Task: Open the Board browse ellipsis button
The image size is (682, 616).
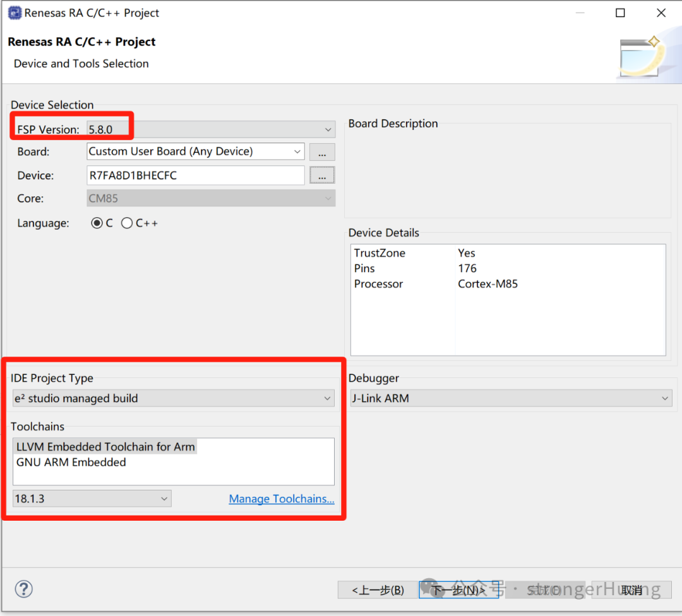Action: tap(322, 152)
